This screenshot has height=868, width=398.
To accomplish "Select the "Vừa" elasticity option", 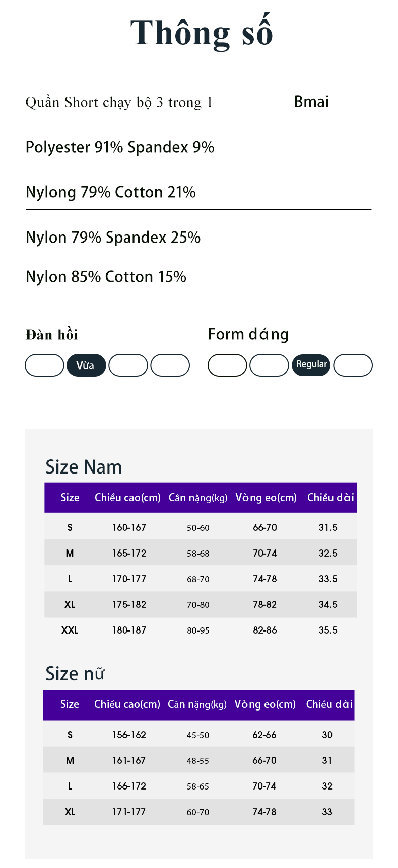I will [x=86, y=365].
